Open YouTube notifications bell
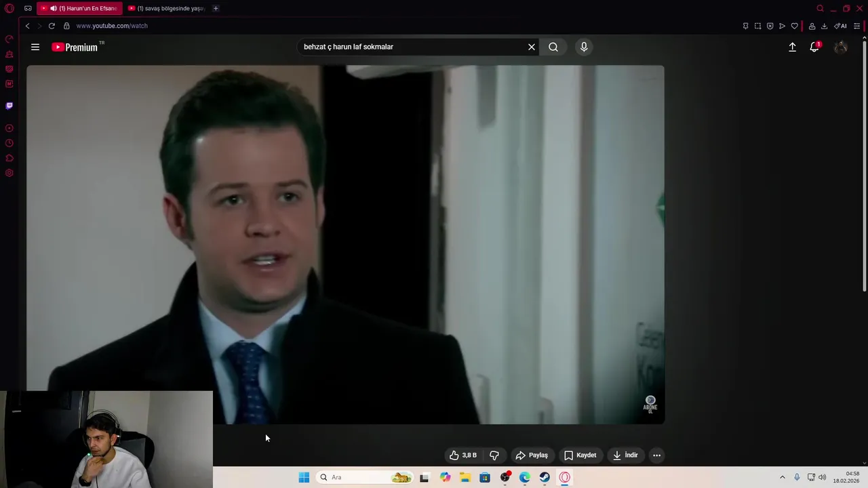Screen dimensions: 868x488 tap(814, 47)
